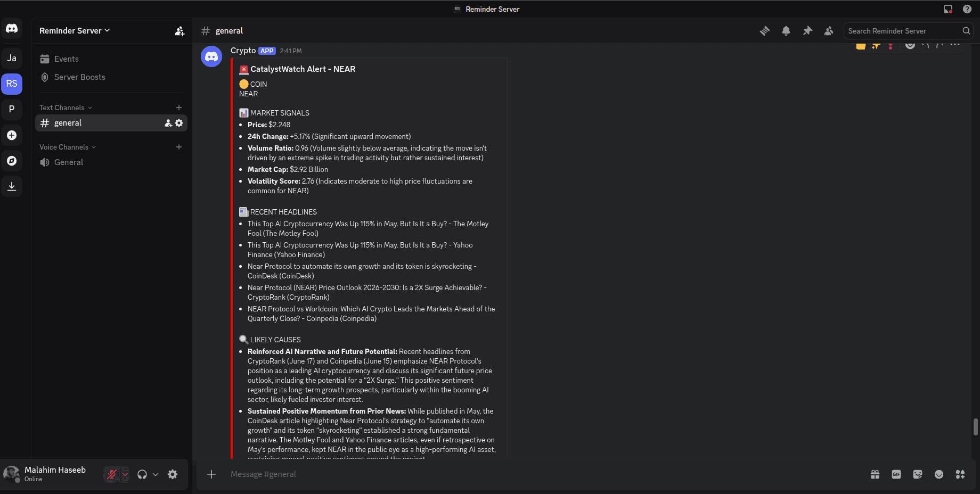Click the 'Price: $2.248' line

click(269, 125)
